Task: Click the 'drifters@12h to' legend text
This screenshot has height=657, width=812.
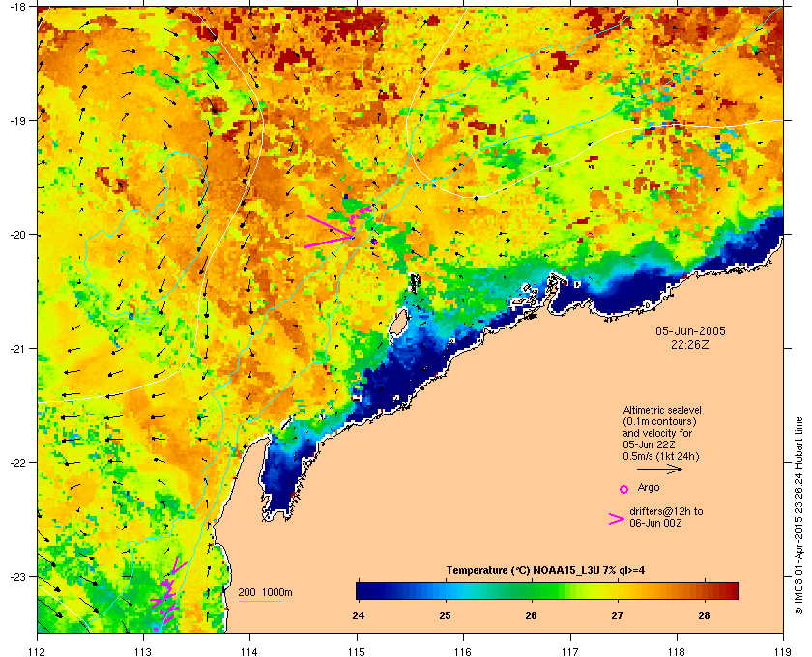Action: [666, 511]
